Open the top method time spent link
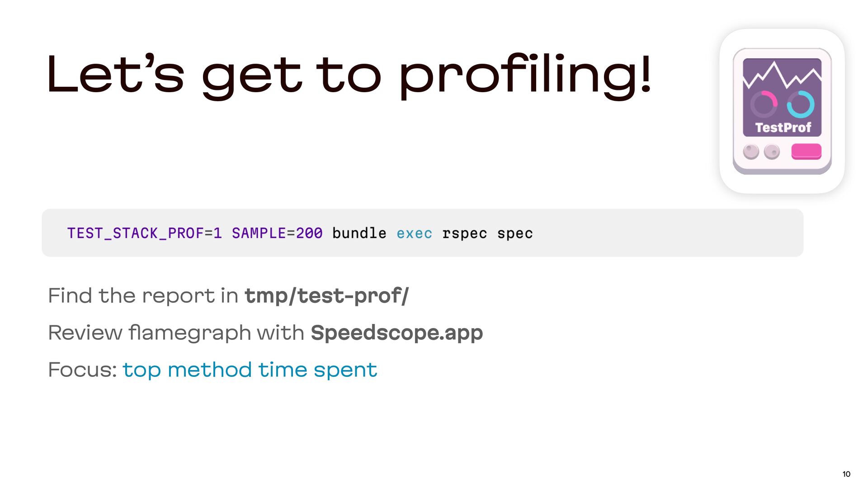Screen dimensions: 868x488 click(250, 370)
